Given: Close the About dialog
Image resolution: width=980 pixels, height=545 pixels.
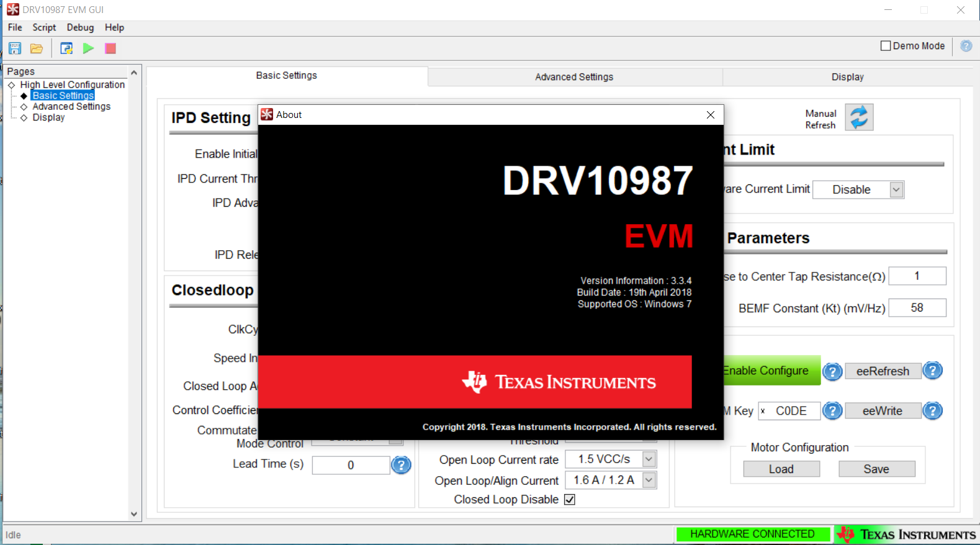Looking at the screenshot, I should (x=711, y=115).
